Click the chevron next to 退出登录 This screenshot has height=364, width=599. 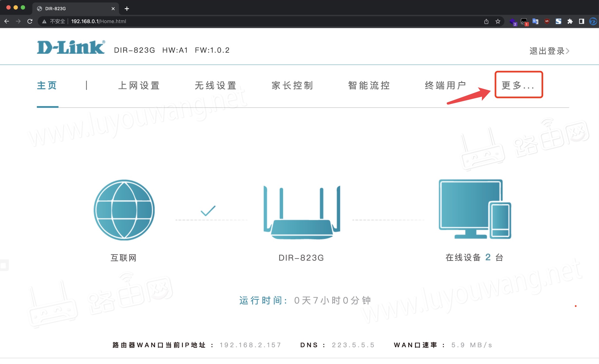pos(568,51)
